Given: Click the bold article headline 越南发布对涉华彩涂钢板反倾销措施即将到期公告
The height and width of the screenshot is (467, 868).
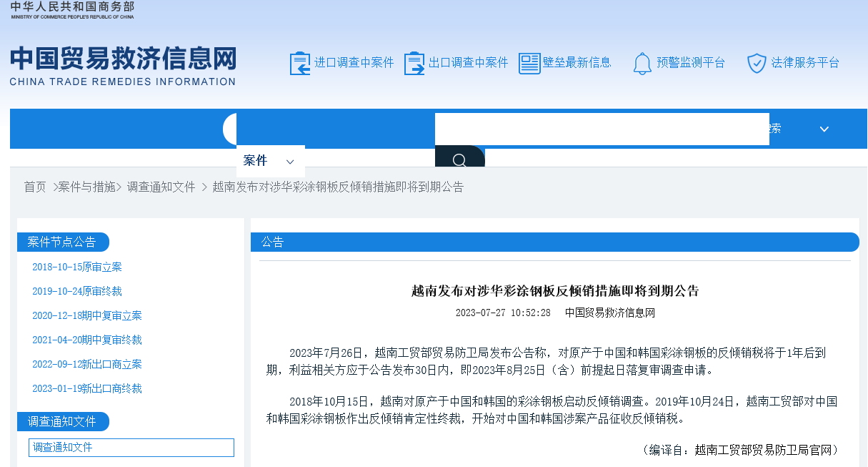Looking at the screenshot, I should click(x=555, y=291).
